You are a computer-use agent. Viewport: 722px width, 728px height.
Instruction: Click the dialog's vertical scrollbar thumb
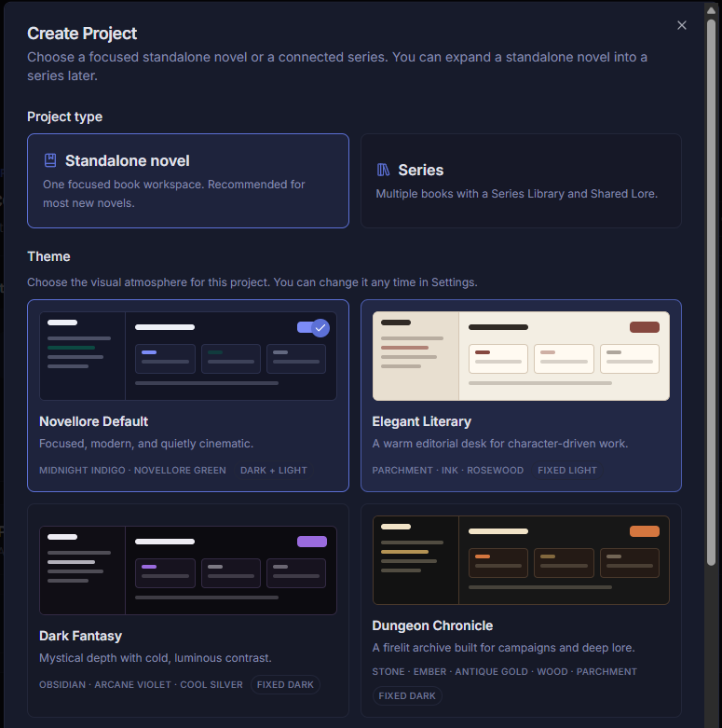(711, 292)
